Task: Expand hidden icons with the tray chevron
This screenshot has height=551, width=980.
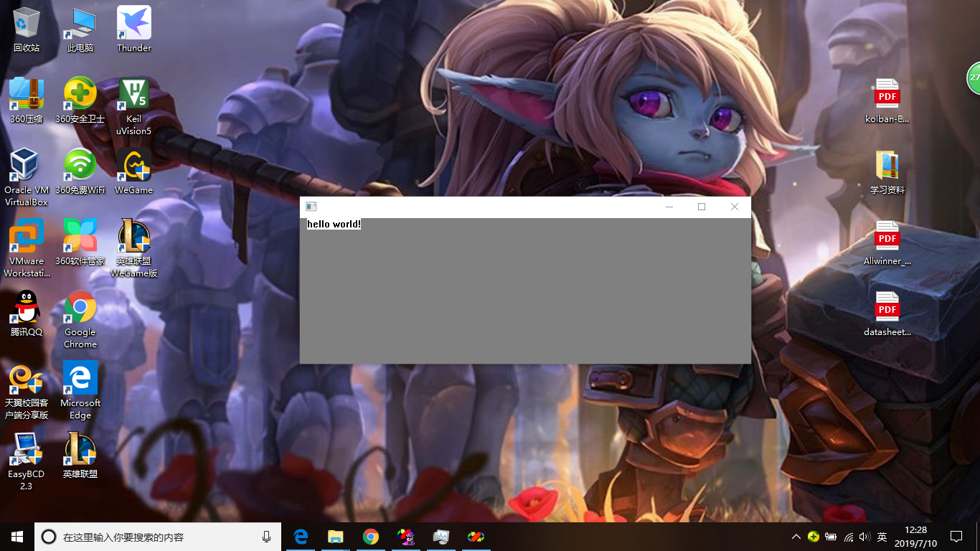Action: 796,537
